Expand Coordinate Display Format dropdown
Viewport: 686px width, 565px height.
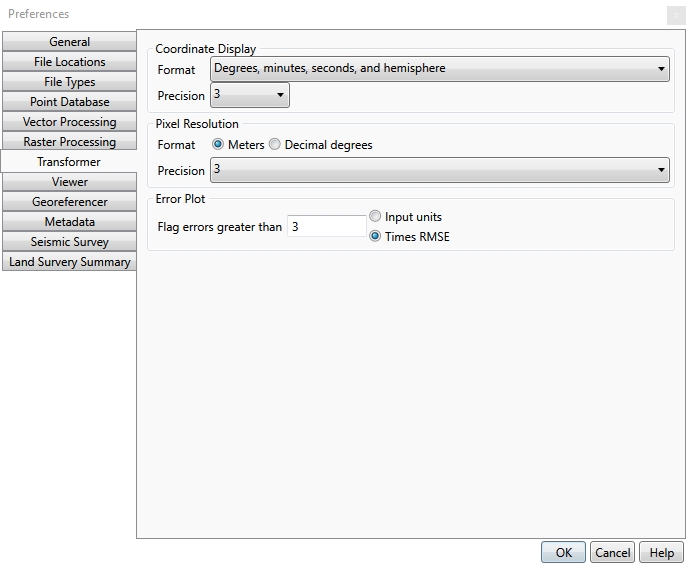pos(439,69)
